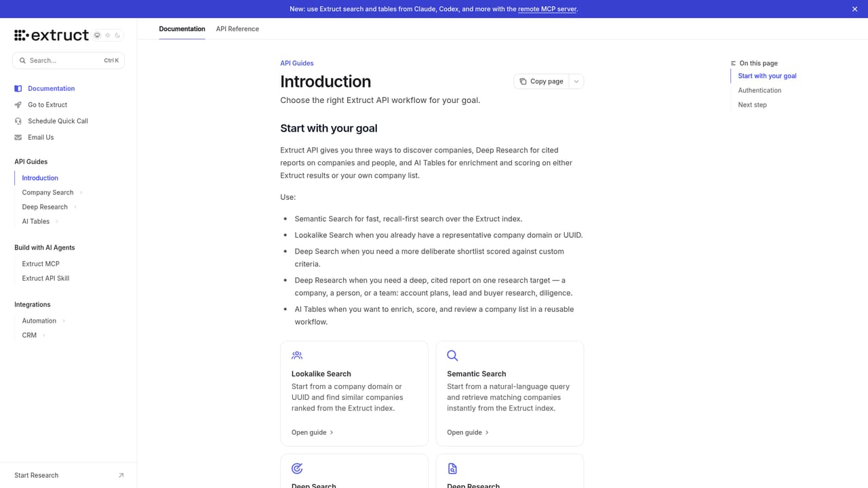This screenshot has width=868, height=488.
Task: Expand the CRM sidebar chevron
Action: tap(44, 335)
